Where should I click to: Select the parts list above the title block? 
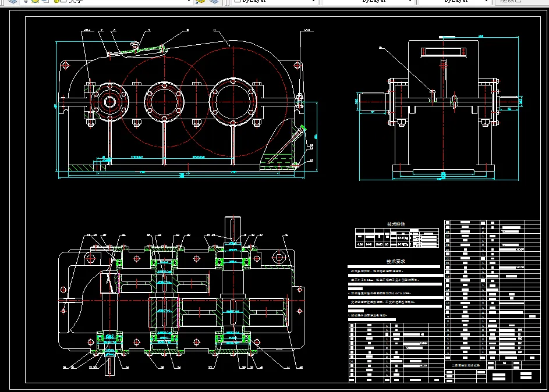pyautogui.click(x=493, y=291)
